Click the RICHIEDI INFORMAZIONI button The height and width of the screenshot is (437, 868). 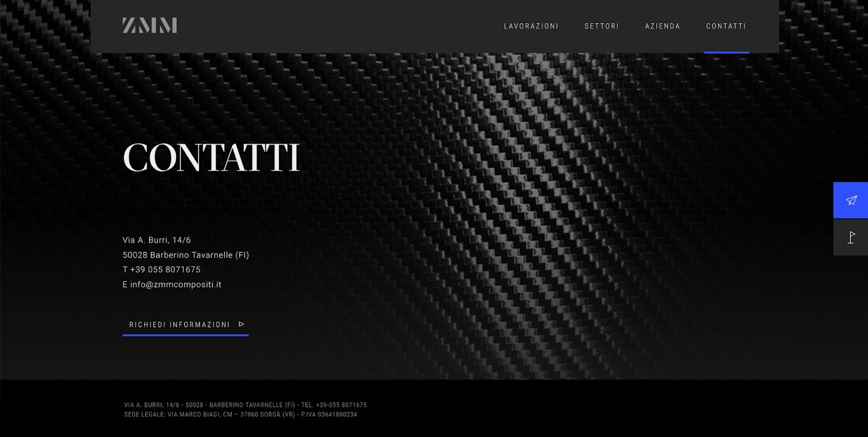pos(179,324)
